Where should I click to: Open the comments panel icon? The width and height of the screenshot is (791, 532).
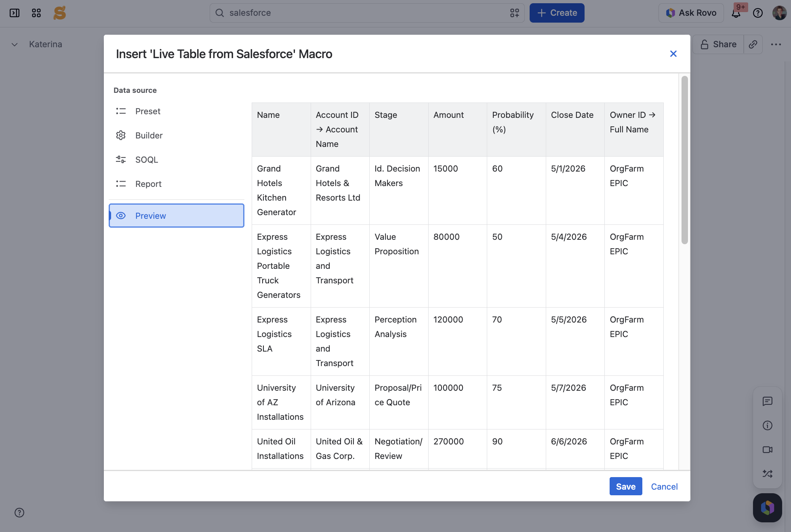(768, 401)
